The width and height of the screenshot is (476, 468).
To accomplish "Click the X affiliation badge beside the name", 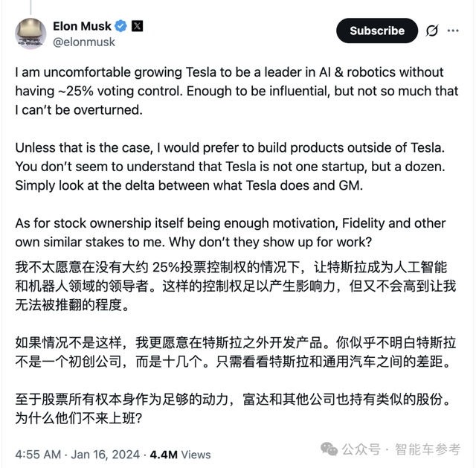I will [138, 26].
